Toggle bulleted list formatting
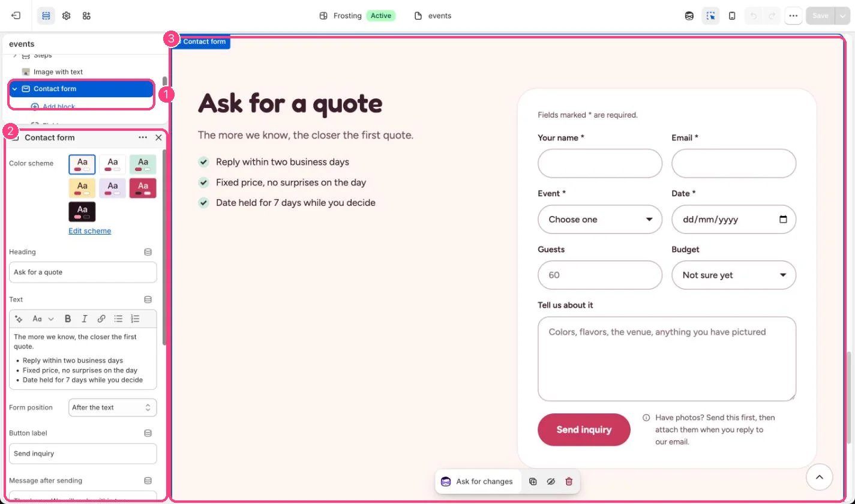Viewport: 855px width, 504px height. pyautogui.click(x=118, y=319)
